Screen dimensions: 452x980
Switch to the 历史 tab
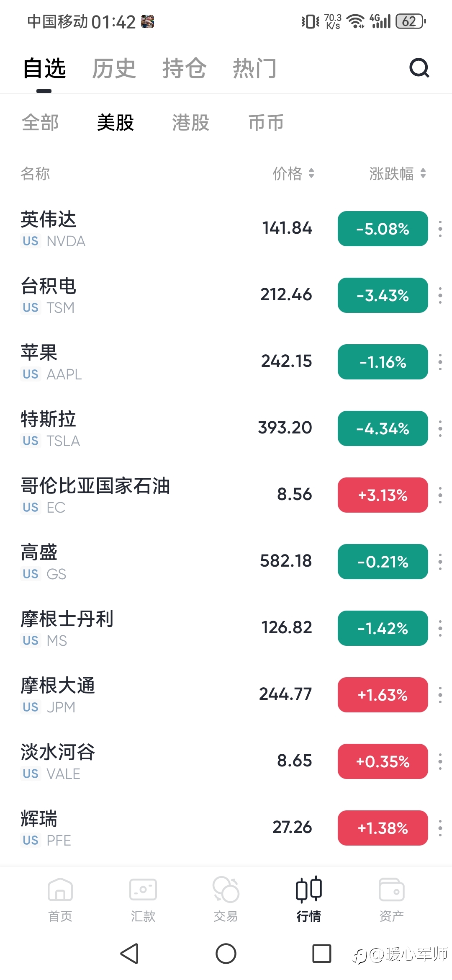click(x=114, y=68)
